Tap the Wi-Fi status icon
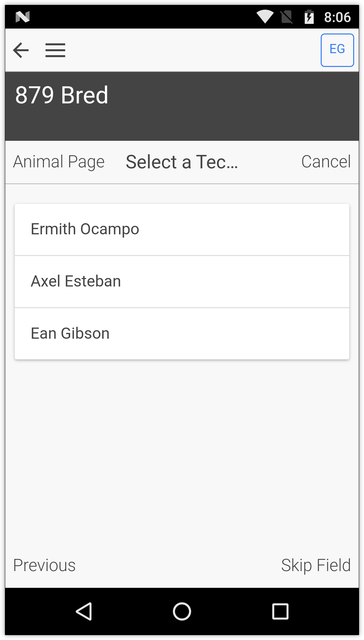Image resolution: width=364 pixels, height=640 pixels. pos(265,16)
